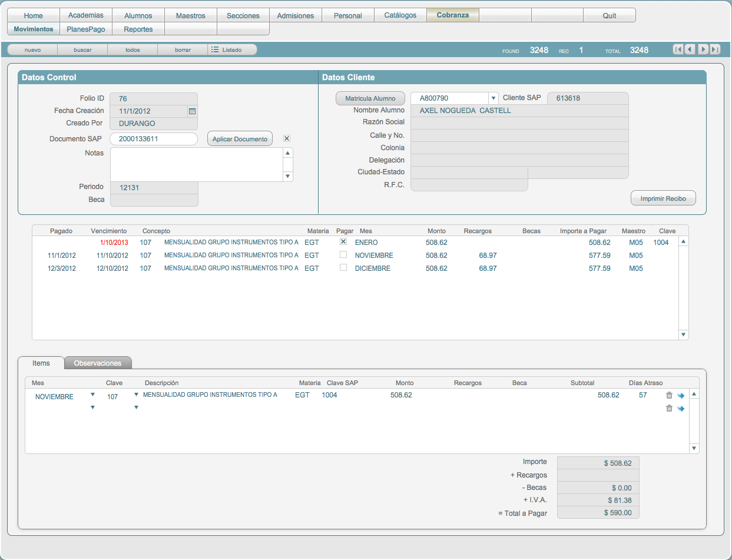Viewport: 732px width, 560px height.
Task: Check Pagar checkbox for NOVIEMBRE payment row
Action: coord(343,254)
